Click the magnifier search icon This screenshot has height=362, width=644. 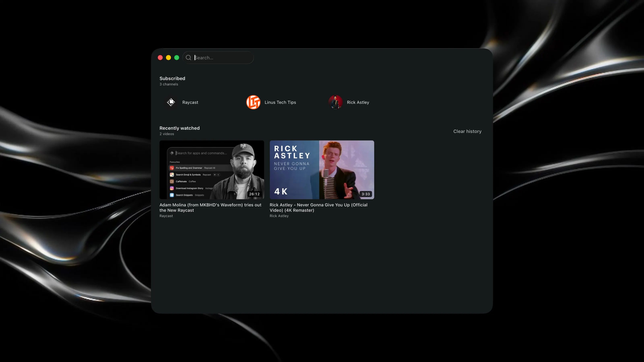tap(189, 58)
